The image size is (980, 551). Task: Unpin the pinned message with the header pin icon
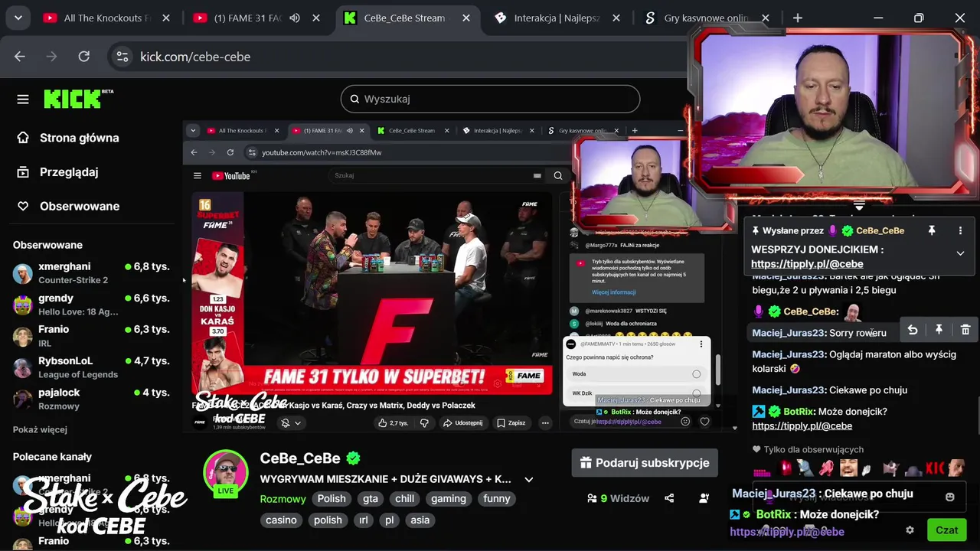tap(932, 230)
